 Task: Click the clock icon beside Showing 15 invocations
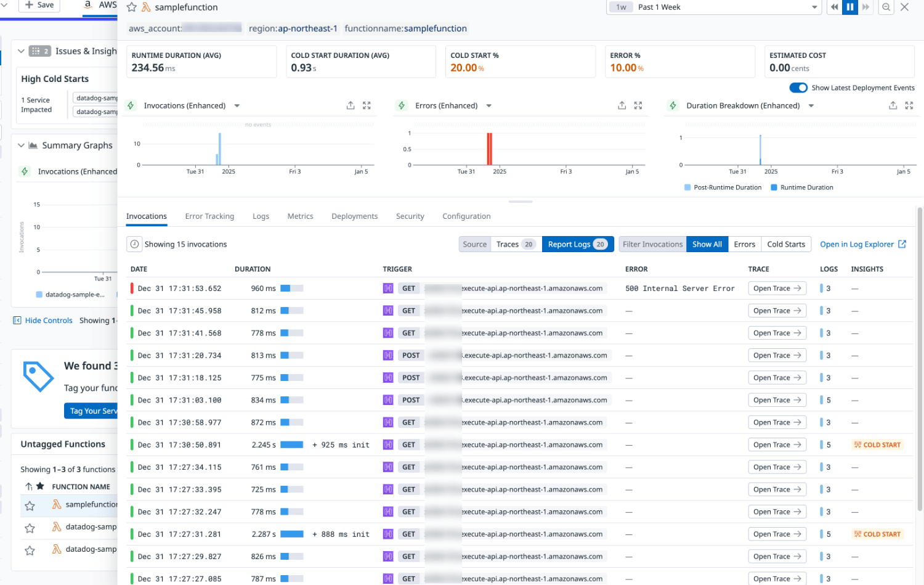click(134, 244)
